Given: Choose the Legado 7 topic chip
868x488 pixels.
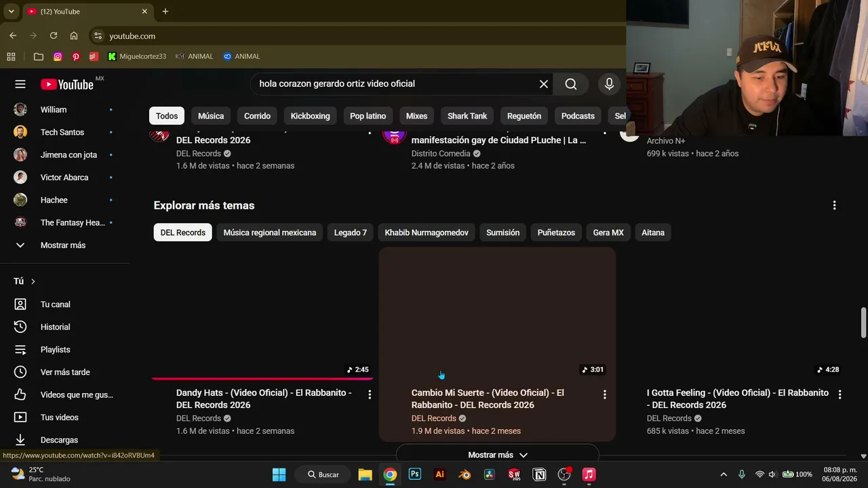Looking at the screenshot, I should pos(351,232).
